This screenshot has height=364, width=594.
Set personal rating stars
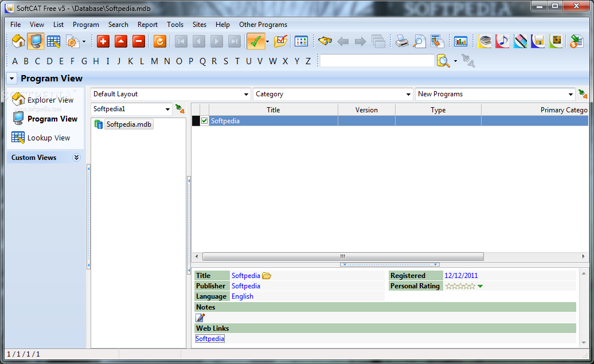(460, 287)
